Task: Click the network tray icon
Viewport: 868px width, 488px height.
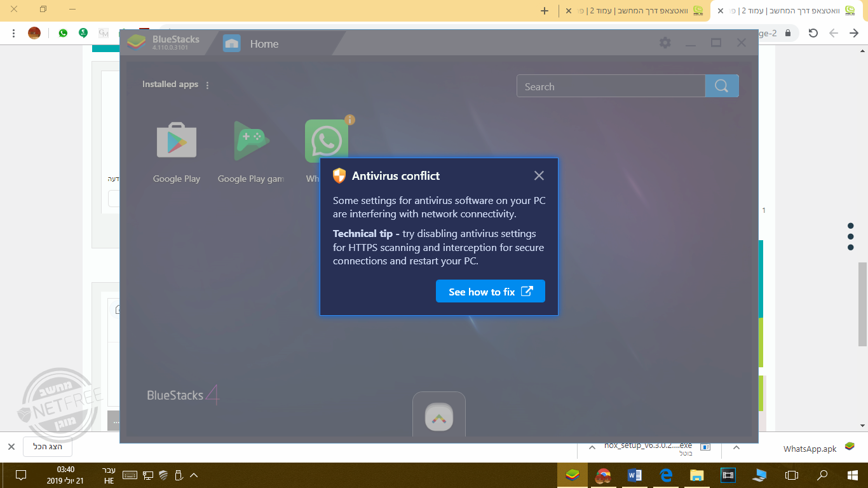Action: (x=147, y=475)
